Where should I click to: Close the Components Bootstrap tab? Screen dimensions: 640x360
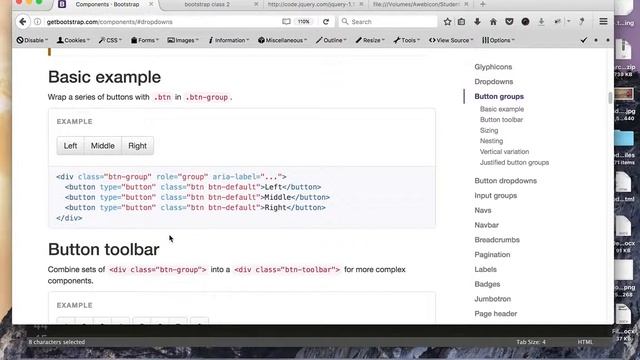pos(151,4)
